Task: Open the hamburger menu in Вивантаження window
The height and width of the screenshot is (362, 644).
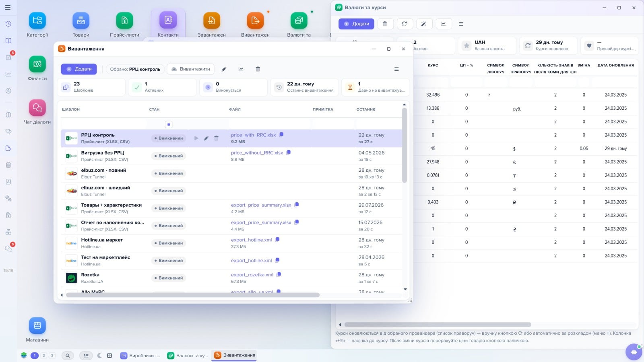Action: pos(396,69)
